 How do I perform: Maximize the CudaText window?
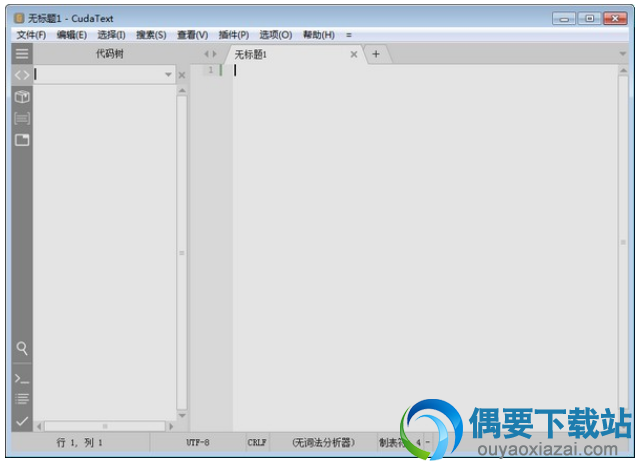click(x=589, y=18)
